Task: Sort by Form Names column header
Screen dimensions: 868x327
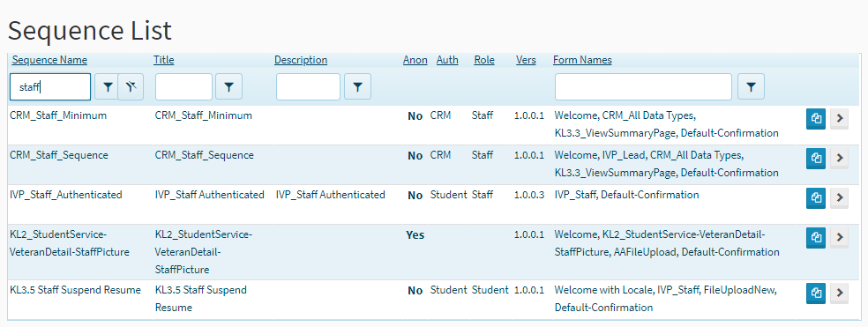Action: (582, 60)
